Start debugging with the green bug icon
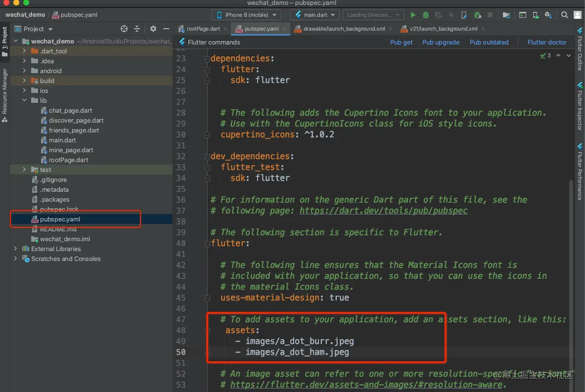The height and width of the screenshot is (392, 585). coord(425,15)
